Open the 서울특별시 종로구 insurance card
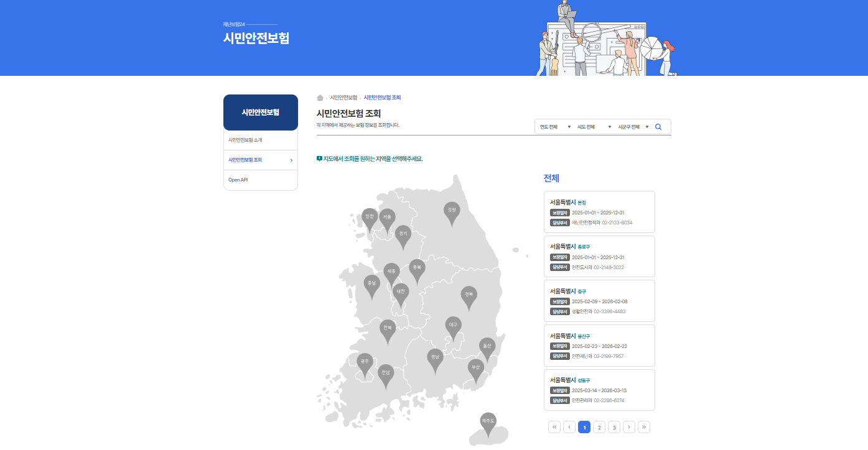Viewport: 868px width, 450px height. point(599,256)
